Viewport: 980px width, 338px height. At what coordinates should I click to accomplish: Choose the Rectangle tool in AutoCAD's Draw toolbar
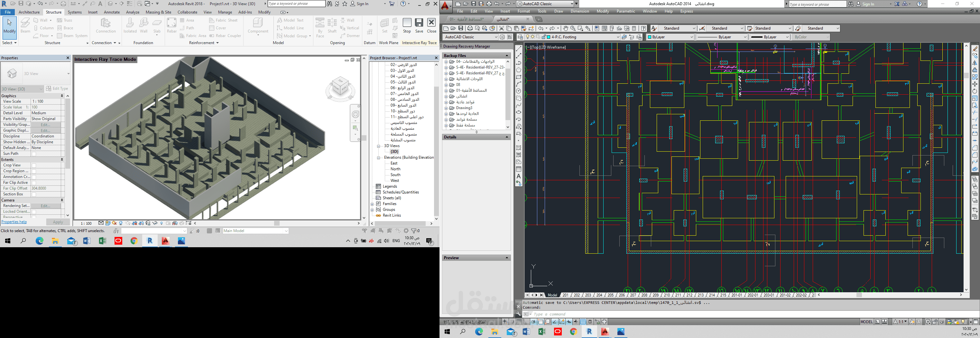click(519, 77)
